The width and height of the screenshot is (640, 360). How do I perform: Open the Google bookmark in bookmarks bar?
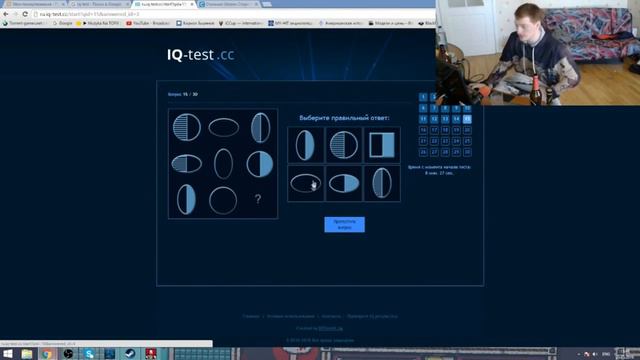(x=62, y=23)
